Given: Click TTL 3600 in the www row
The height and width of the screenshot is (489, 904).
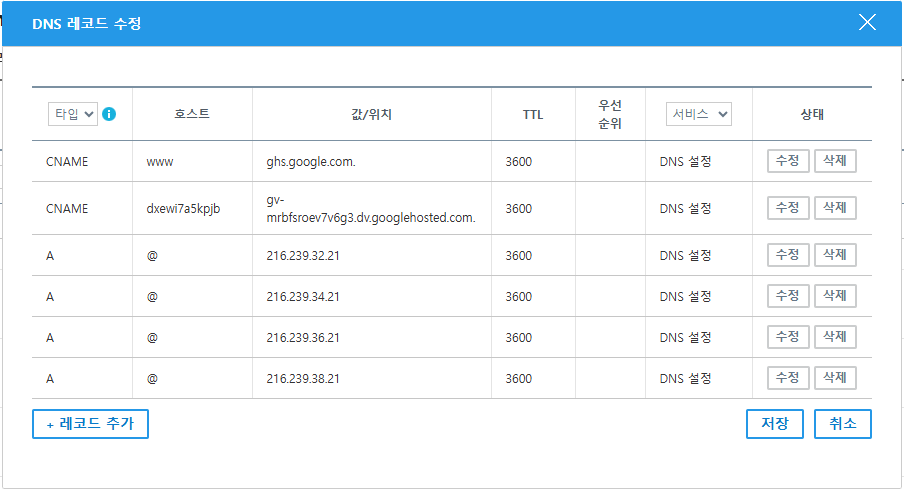Looking at the screenshot, I should pos(519,161).
